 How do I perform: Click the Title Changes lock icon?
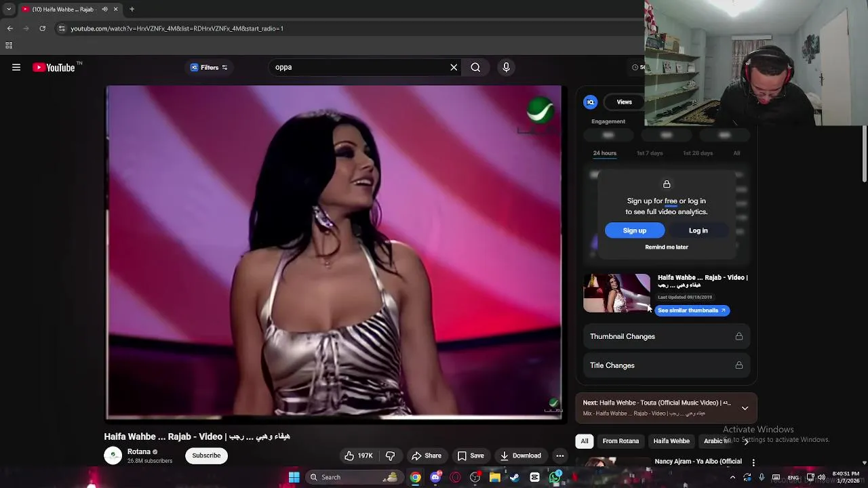click(x=739, y=365)
